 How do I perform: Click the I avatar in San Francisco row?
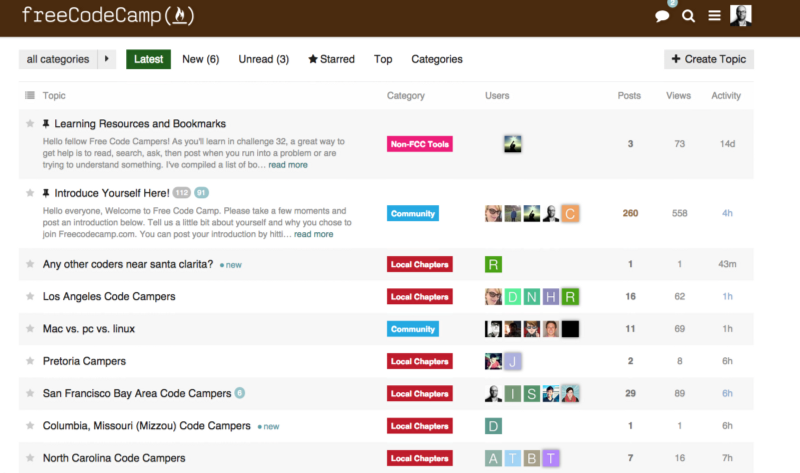click(513, 393)
